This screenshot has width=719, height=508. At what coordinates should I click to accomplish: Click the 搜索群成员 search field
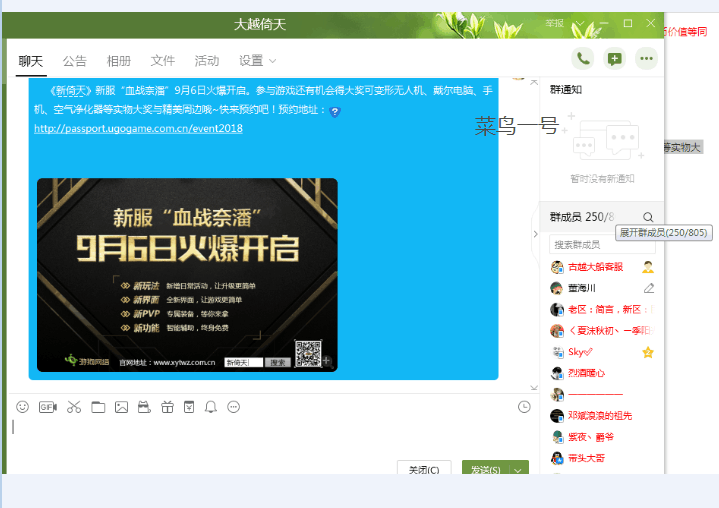pos(600,244)
